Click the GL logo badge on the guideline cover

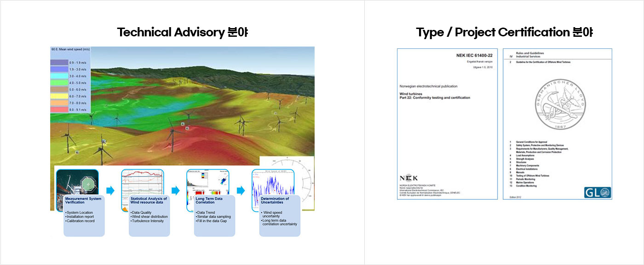tap(598, 192)
